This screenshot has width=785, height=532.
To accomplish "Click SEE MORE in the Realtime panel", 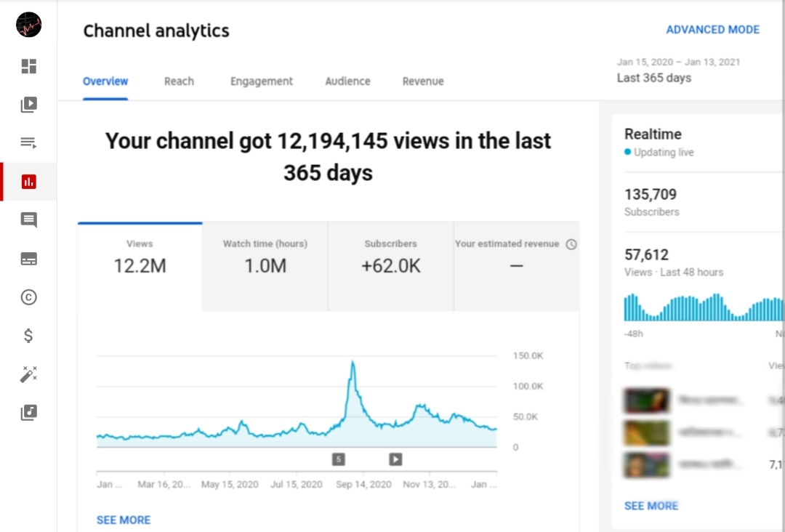I will (x=651, y=506).
